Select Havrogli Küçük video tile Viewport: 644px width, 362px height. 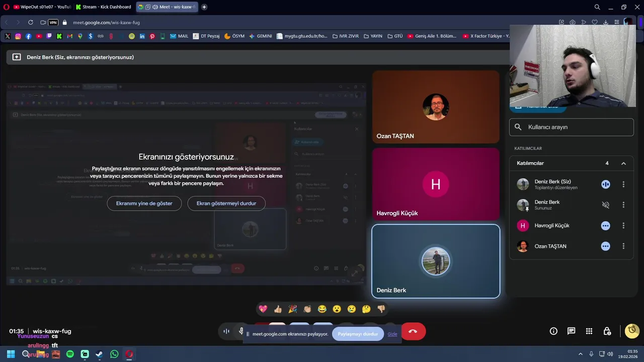436,184
